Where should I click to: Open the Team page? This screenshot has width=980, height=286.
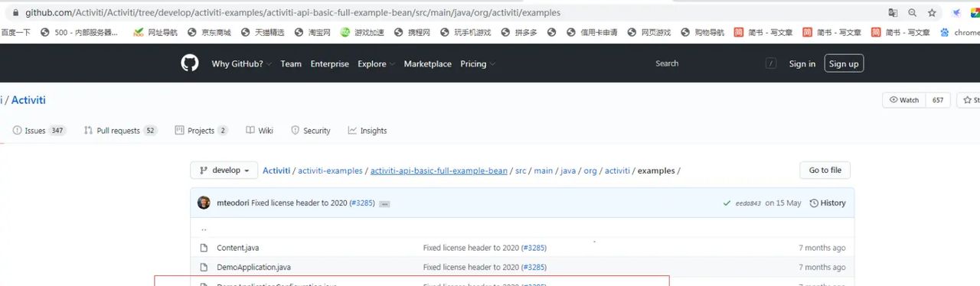[291, 64]
